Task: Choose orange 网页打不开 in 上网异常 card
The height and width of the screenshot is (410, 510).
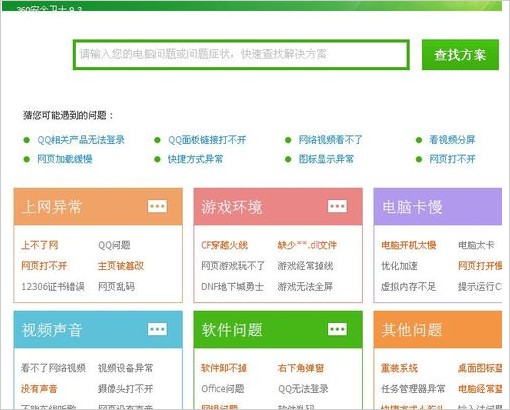Action: click(44, 266)
